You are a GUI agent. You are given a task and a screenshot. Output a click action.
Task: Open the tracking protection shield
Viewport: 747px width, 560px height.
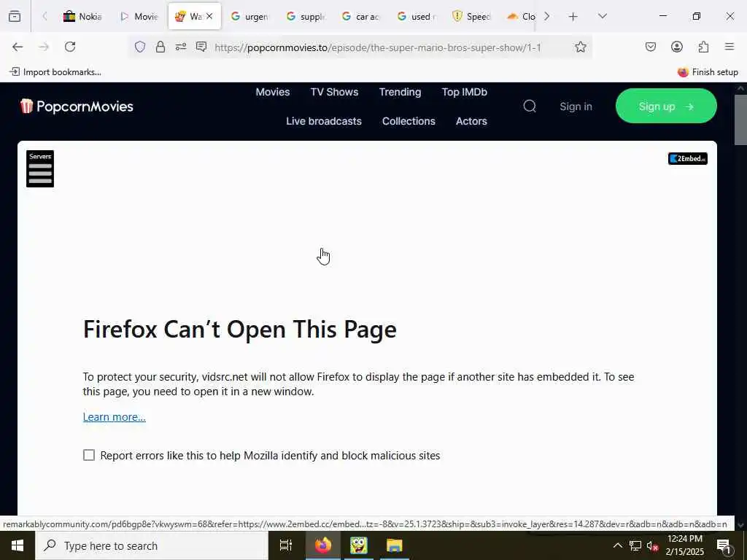139,47
